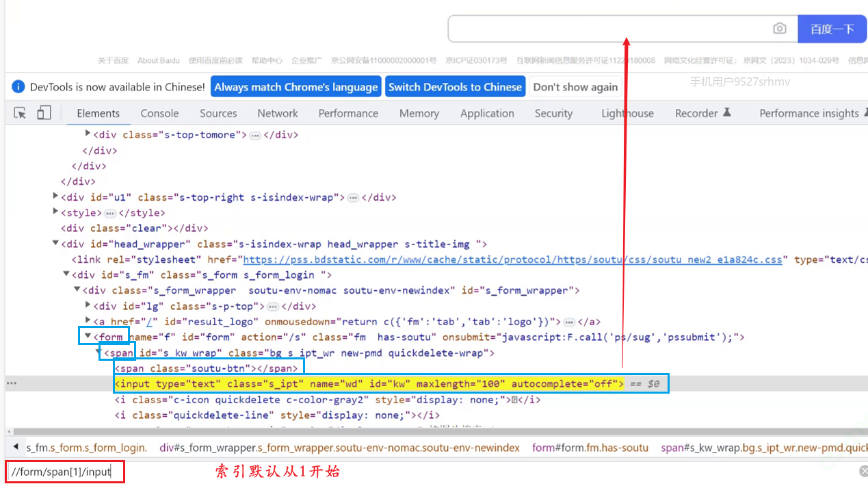868x484 pixels.
Task: Expand ellipsis in lg div row
Action: [272, 307]
